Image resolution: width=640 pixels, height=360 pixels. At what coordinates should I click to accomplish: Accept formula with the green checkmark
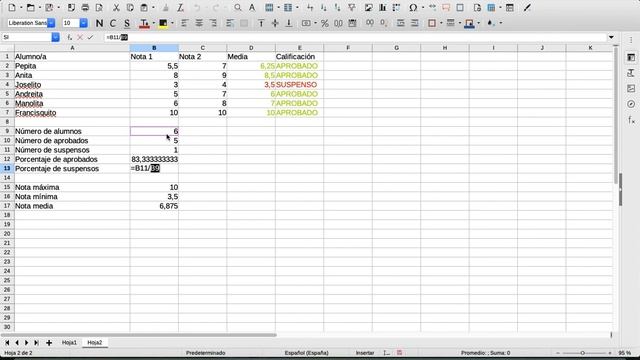(90, 37)
